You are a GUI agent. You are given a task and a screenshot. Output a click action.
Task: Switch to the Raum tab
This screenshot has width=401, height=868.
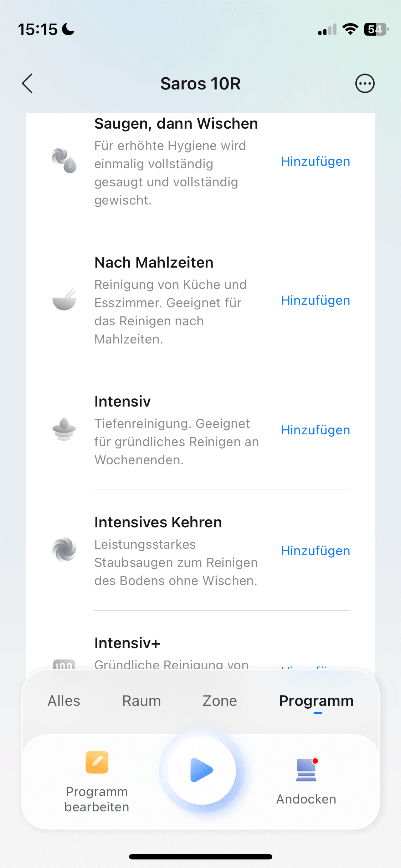[x=142, y=701]
